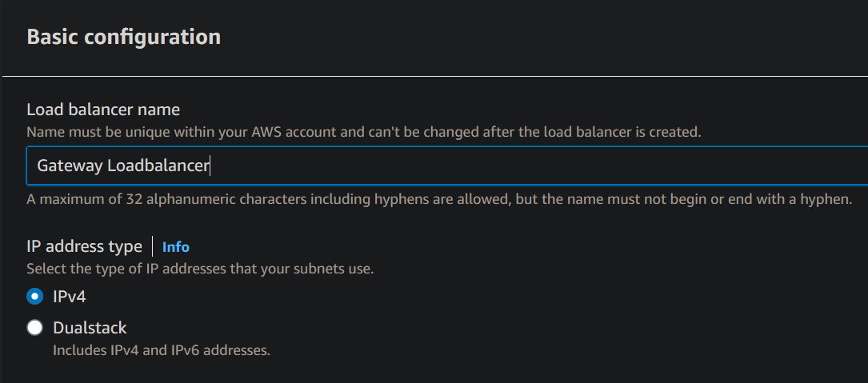
Task: Select the Dualstack radio button
Action: (34, 328)
